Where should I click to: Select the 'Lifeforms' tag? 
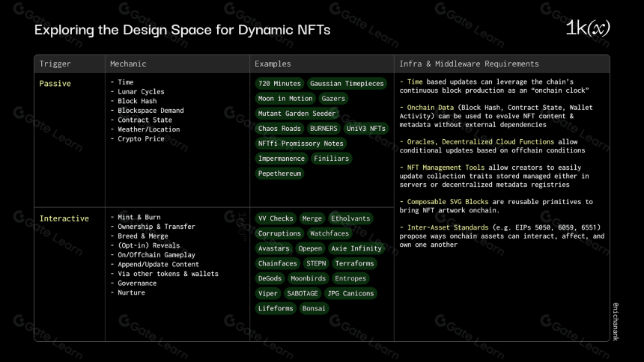[276, 308]
